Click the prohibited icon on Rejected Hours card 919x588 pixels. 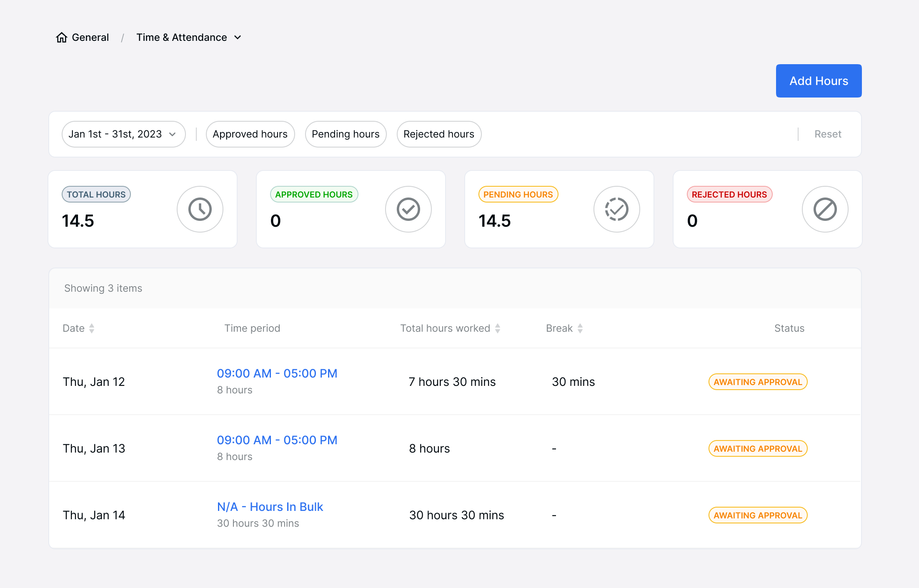(x=825, y=209)
